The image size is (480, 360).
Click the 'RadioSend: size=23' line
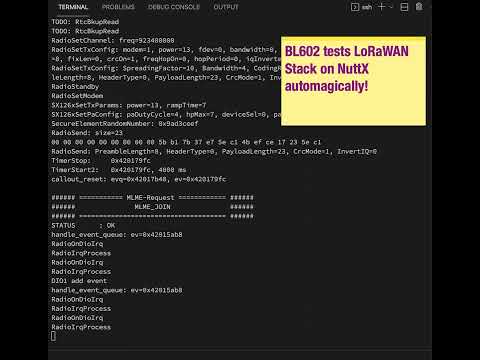87,133
